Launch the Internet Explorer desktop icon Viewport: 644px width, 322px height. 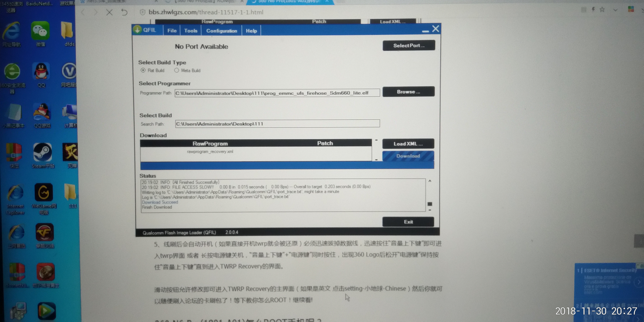16,199
